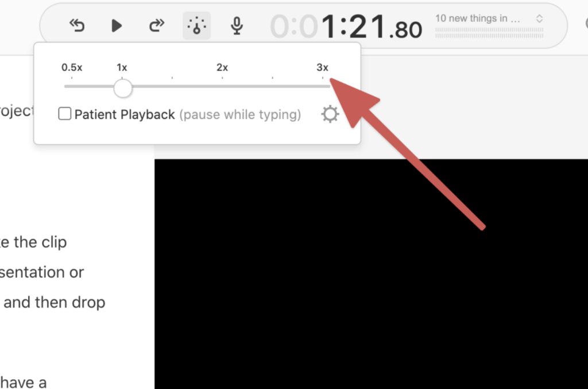Click the transcript line 'sentation or'
This screenshot has height=389, width=588.
tap(41, 272)
